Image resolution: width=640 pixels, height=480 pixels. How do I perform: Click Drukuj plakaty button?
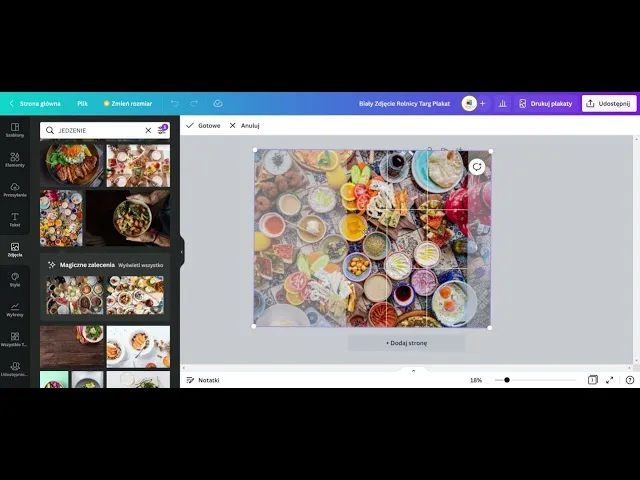click(x=546, y=104)
